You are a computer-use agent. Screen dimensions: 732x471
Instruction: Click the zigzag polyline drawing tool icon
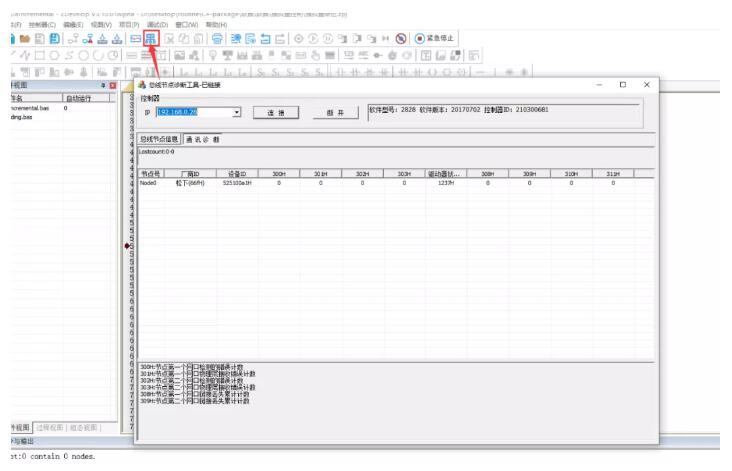25,56
